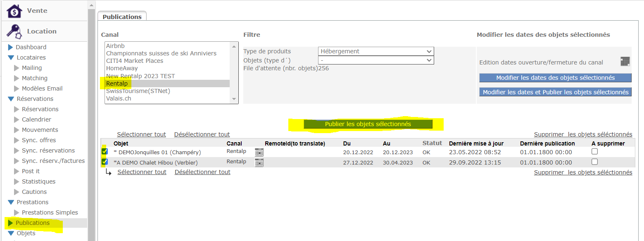Click Désélectionner tout below the table
The image size is (644, 241).
[x=202, y=172]
